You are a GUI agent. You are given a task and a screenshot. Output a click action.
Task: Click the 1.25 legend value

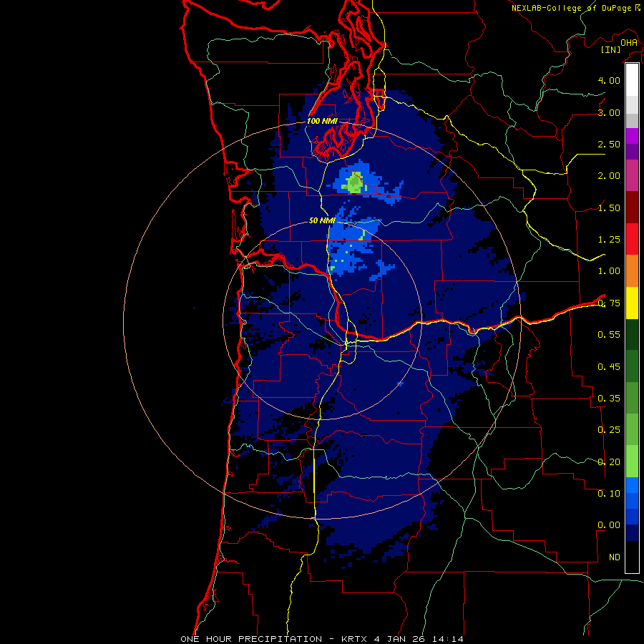(609, 240)
